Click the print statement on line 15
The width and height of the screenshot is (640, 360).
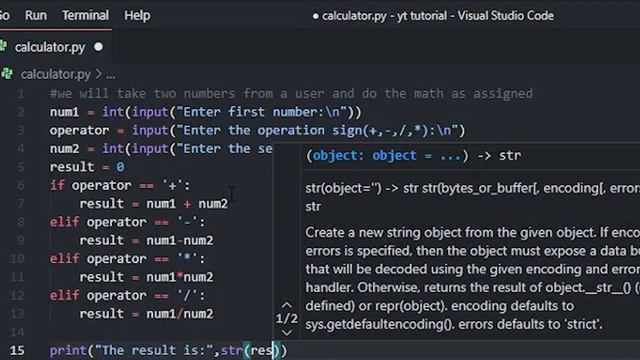pyautogui.click(x=168, y=351)
